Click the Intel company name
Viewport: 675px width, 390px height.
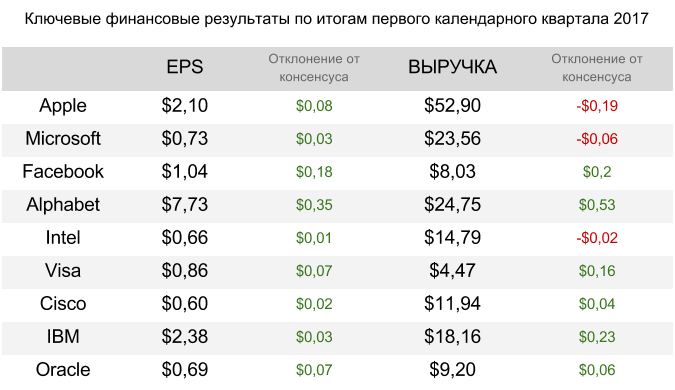click(63, 238)
